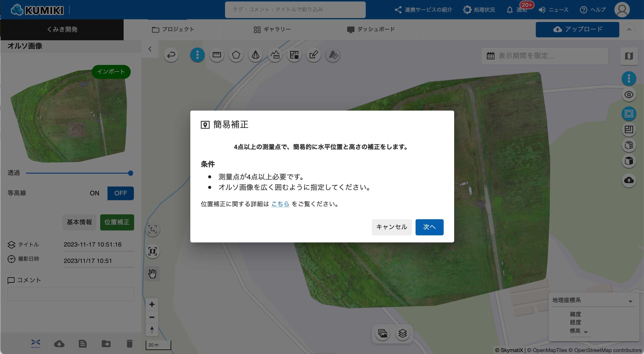Image resolution: width=644 pixels, height=354 pixels.
Task: Click the cloud download icon
Action: click(59, 344)
